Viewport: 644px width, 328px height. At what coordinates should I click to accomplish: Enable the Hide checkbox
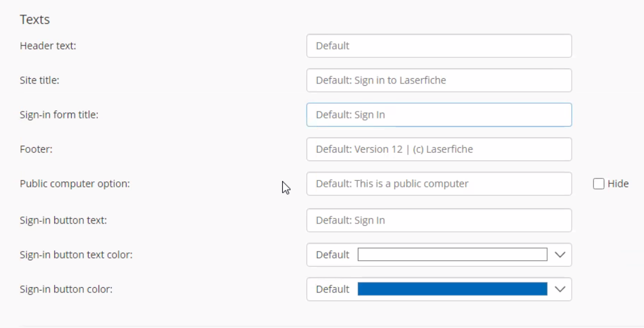(598, 184)
